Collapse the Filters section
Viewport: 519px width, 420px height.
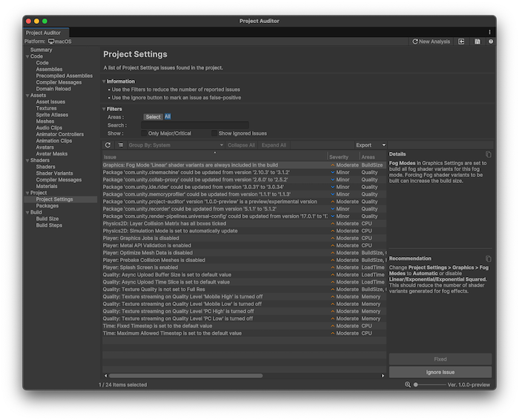point(105,109)
